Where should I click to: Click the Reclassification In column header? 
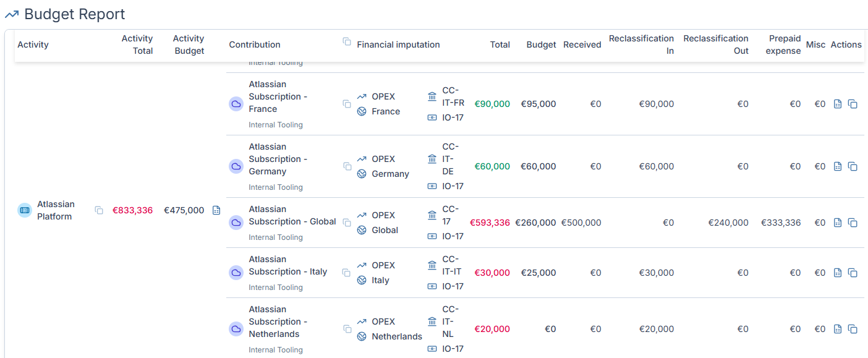pyautogui.click(x=641, y=45)
